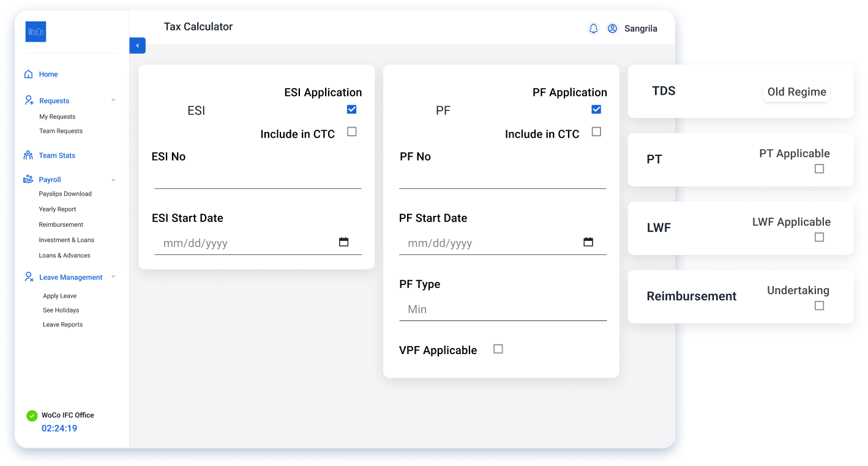868x466 pixels.
Task: Collapse the Leave Management chevron
Action: [x=113, y=277]
